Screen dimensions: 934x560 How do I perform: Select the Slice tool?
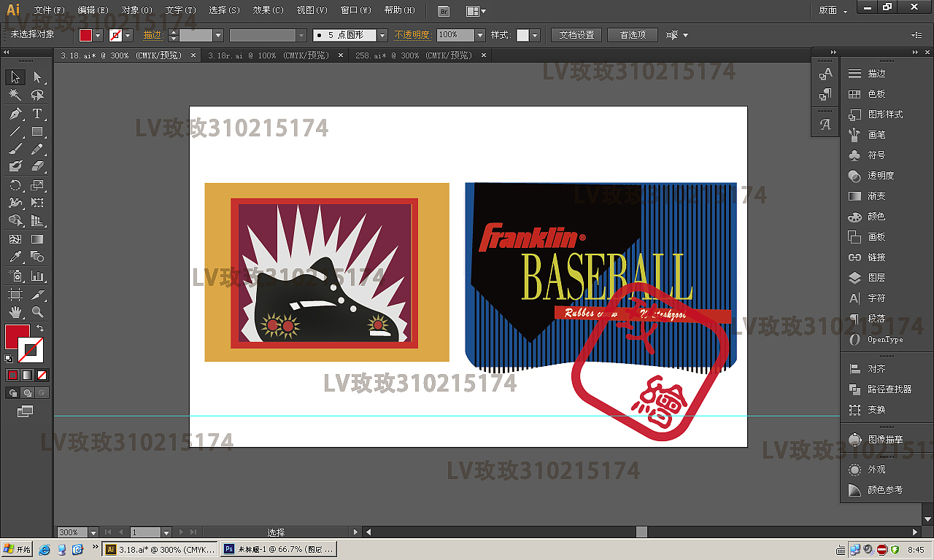tap(37, 295)
